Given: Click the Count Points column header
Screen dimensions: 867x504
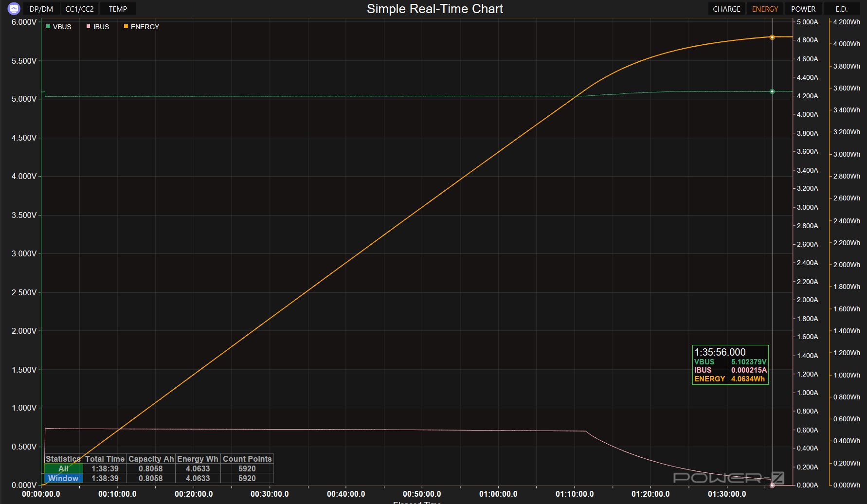Looking at the screenshot, I should [x=247, y=459].
